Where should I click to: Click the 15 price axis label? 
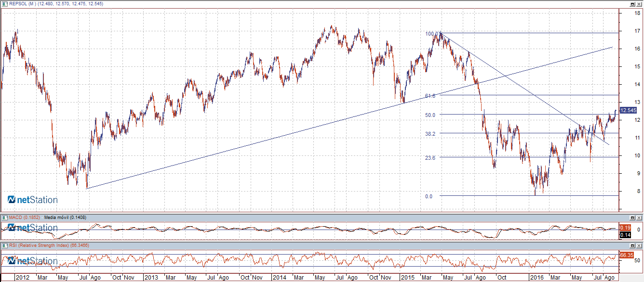637,67
